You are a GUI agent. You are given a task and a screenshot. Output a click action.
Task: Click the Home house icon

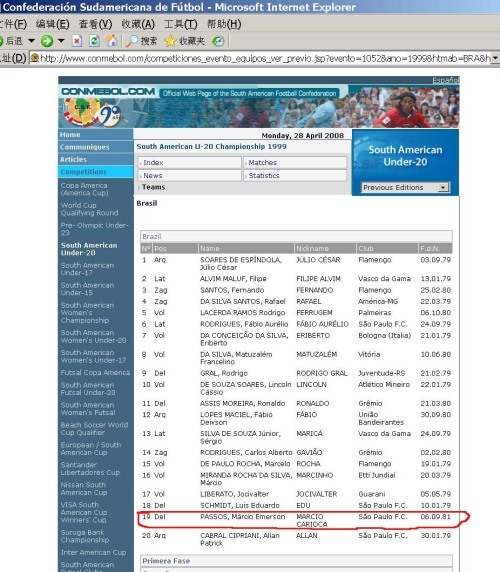112,41
